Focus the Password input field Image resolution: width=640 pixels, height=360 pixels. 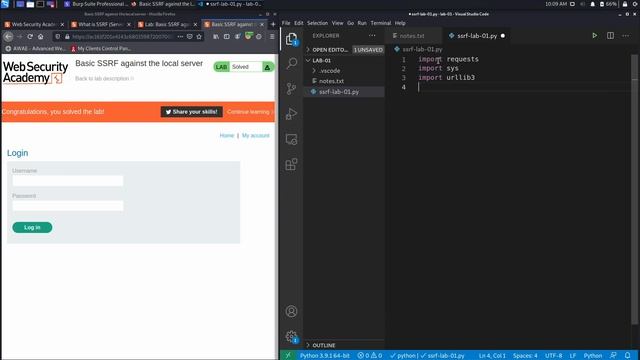(x=68, y=206)
